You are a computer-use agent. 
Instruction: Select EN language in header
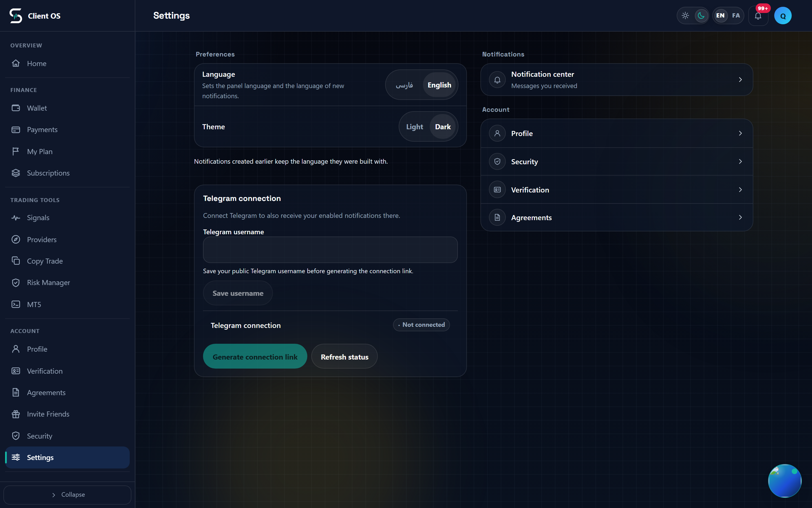(x=720, y=16)
